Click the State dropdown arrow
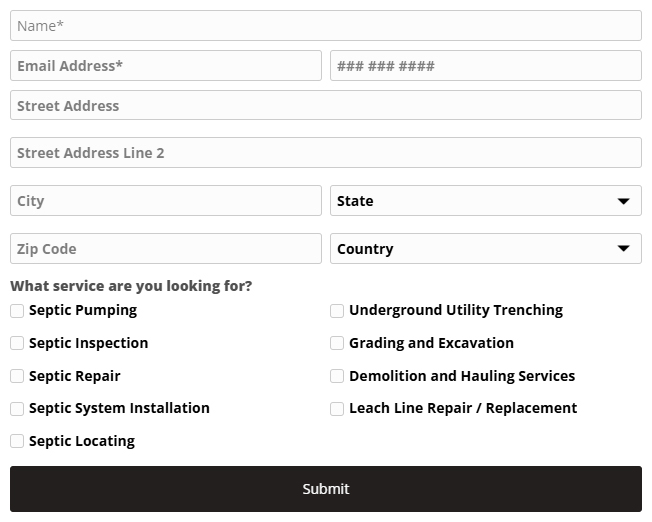The image size is (652, 522). (x=623, y=201)
